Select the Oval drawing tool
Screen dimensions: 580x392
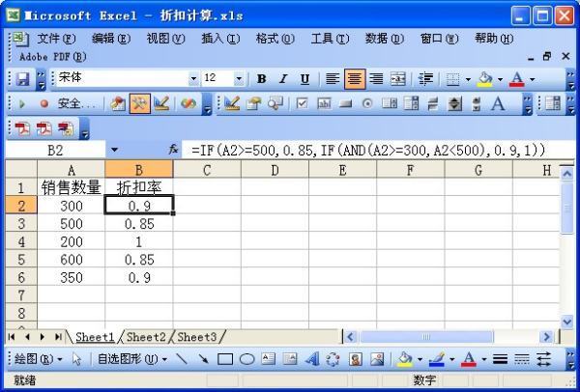(246, 358)
